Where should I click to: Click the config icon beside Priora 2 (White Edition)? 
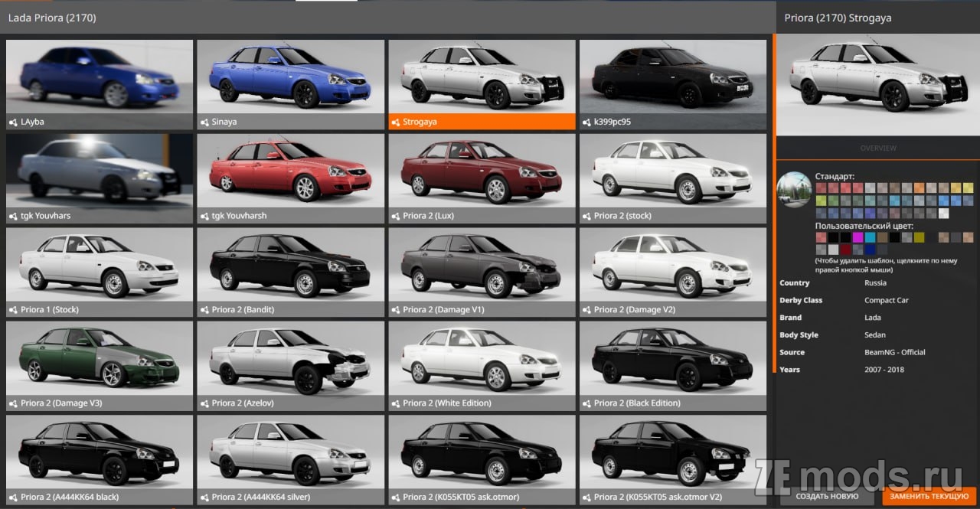point(396,403)
